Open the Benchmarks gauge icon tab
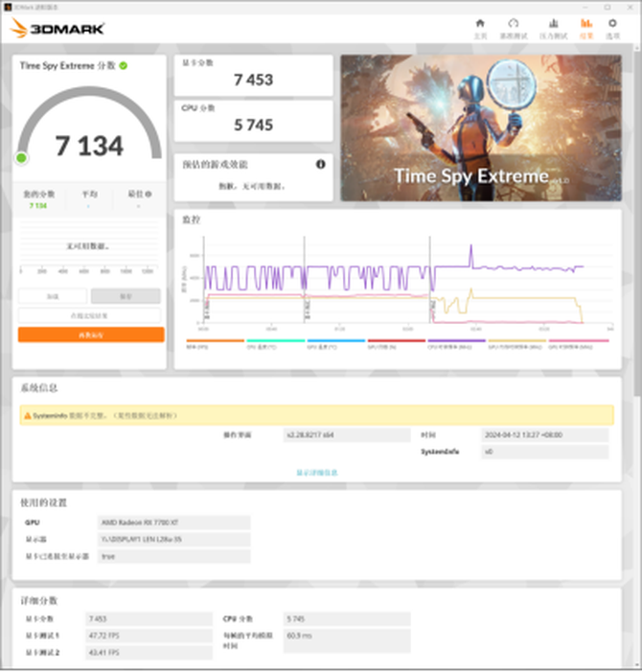 pos(513,23)
